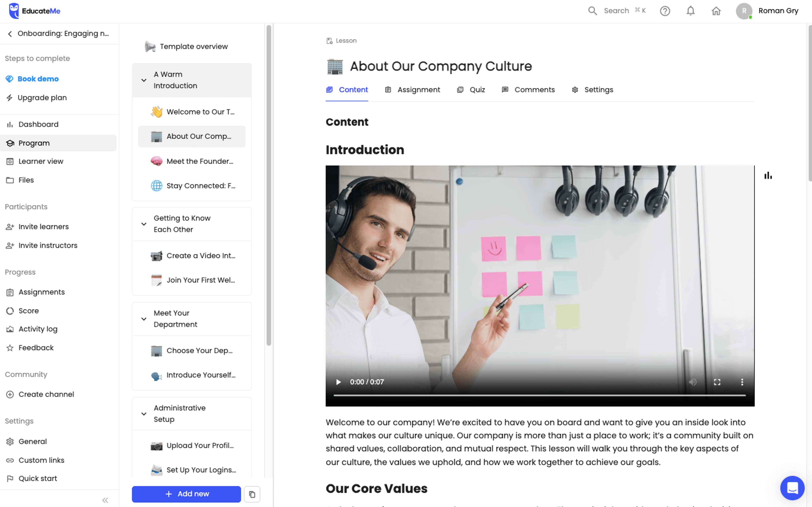The width and height of the screenshot is (812, 507).
Task: Collapse Meet Your Department section
Action: click(144, 319)
